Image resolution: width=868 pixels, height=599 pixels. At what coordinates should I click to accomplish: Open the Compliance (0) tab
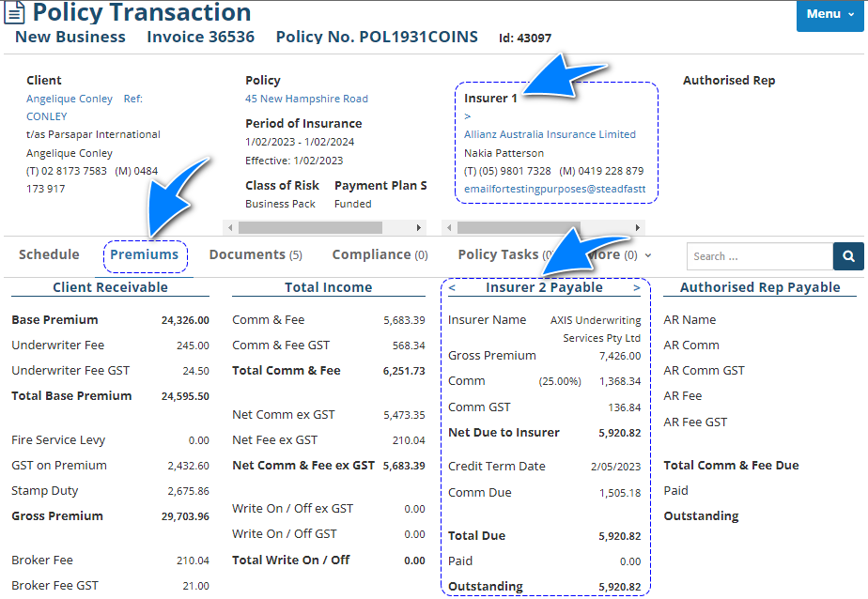pos(380,254)
